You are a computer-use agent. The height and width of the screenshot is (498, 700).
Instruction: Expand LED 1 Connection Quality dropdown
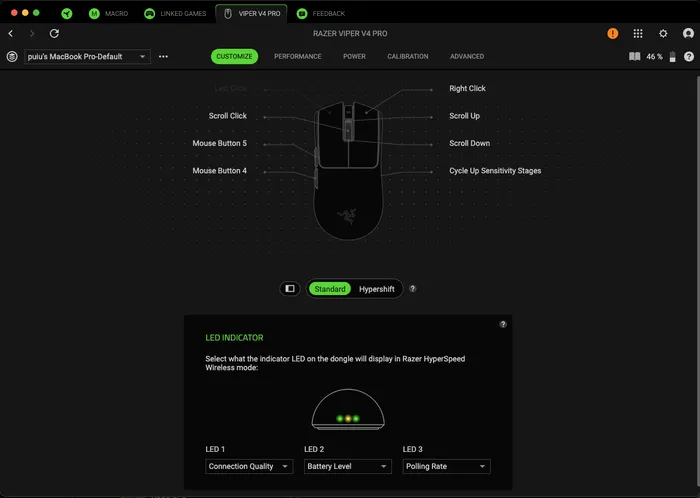[249, 466]
